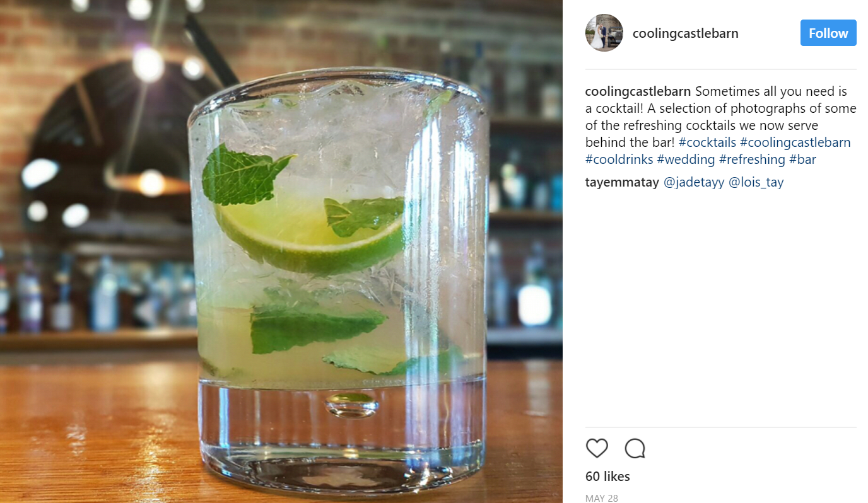The height and width of the screenshot is (503, 868).
Task: Open the #cooldrinks hashtag
Action: coord(619,159)
